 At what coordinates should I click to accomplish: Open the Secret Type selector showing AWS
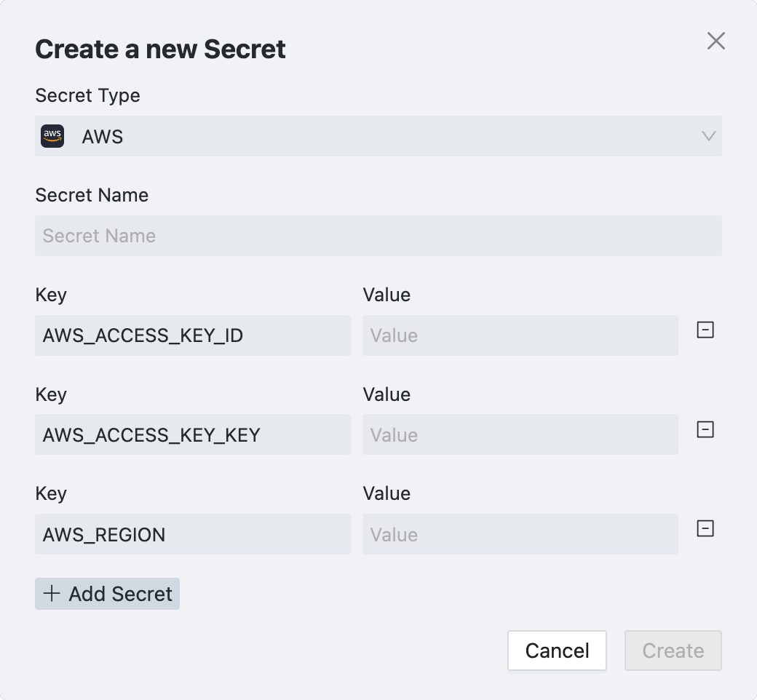[378, 136]
